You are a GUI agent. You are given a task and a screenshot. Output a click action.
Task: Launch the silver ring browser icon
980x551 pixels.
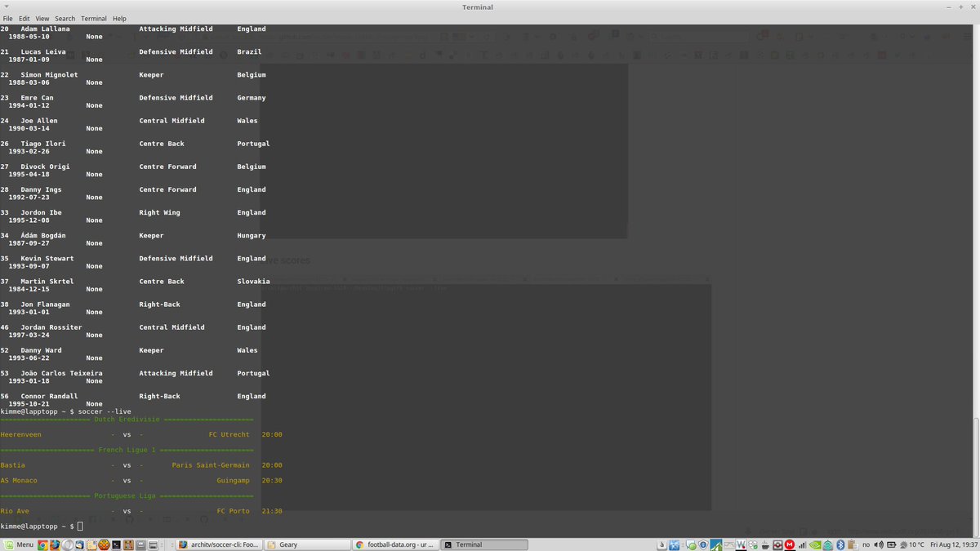coord(67,544)
